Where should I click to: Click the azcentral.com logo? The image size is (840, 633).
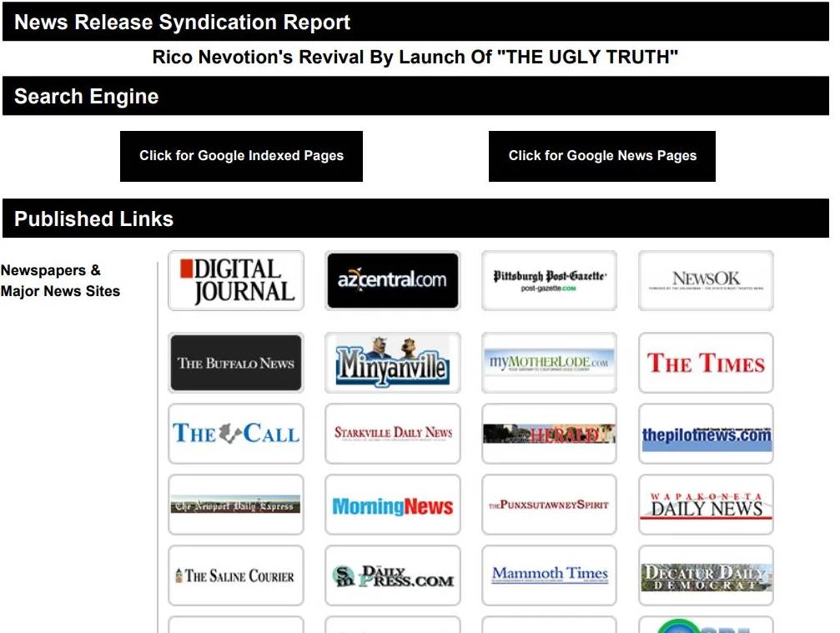tap(392, 281)
